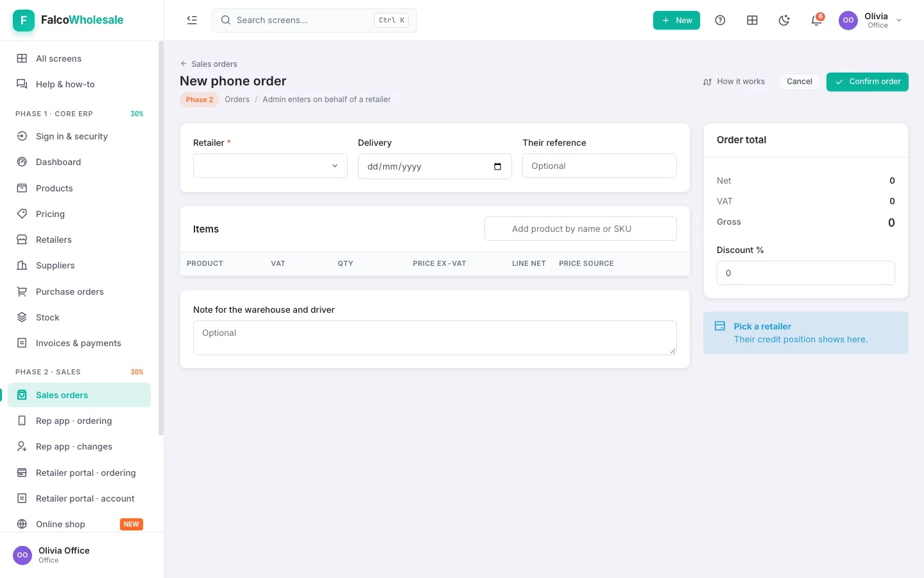Click the New button

(676, 21)
